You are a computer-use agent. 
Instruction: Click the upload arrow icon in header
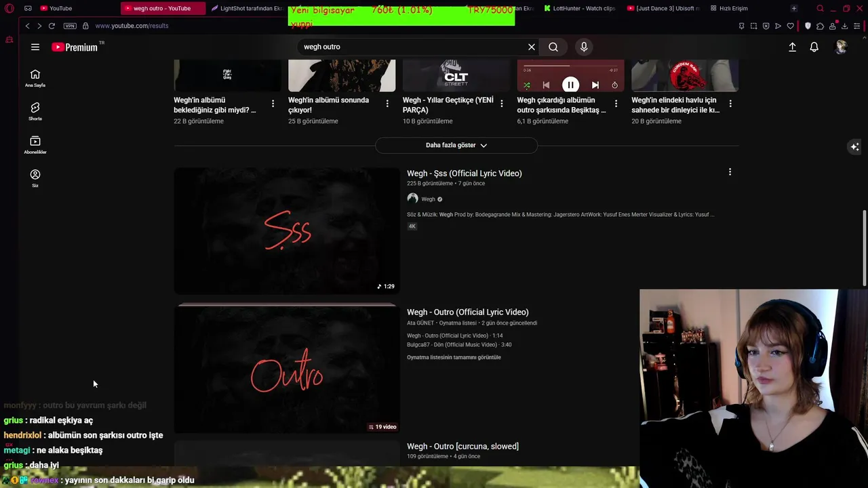pyautogui.click(x=792, y=47)
